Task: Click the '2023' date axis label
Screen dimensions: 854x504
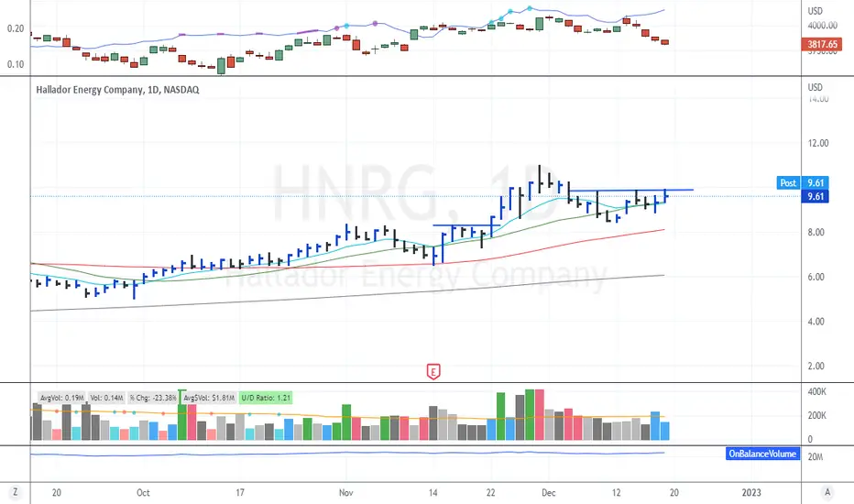Action: point(751,493)
